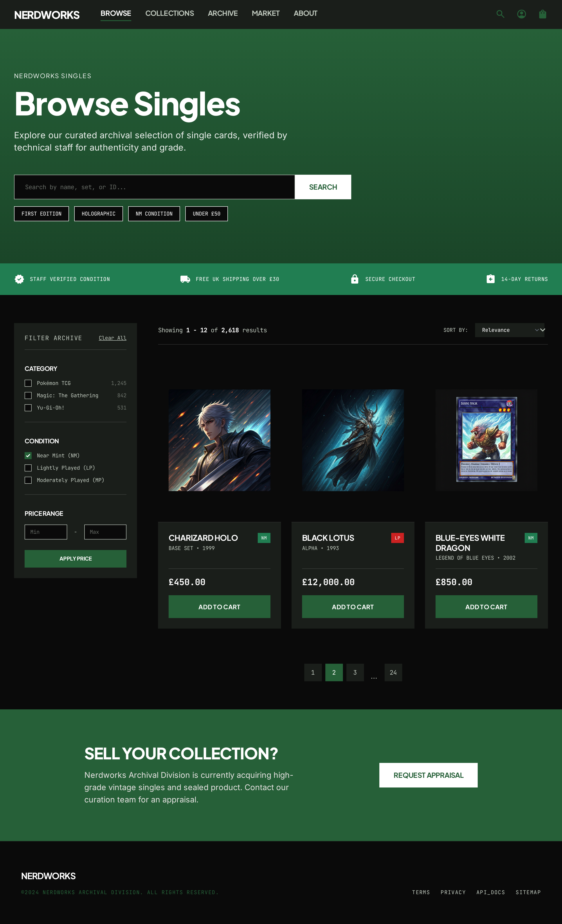The width and height of the screenshot is (562, 924).
Task: Open the Black Lotus card thumbnail
Action: [x=353, y=440]
